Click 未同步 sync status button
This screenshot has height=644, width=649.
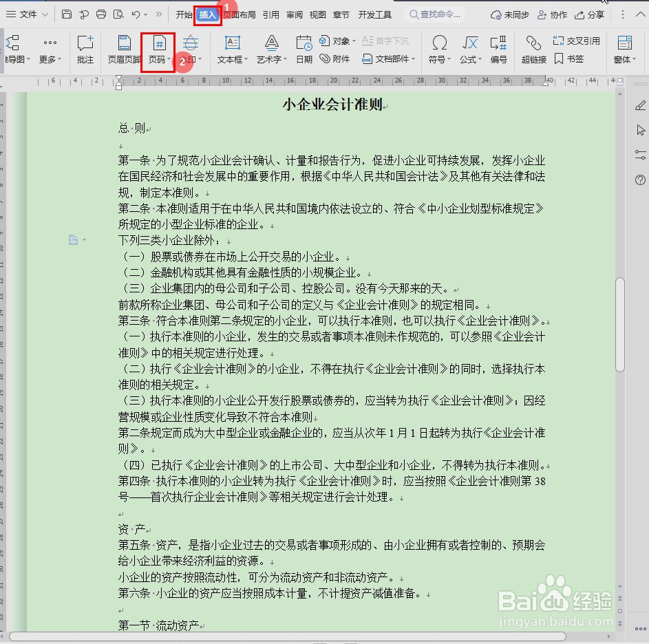click(509, 15)
